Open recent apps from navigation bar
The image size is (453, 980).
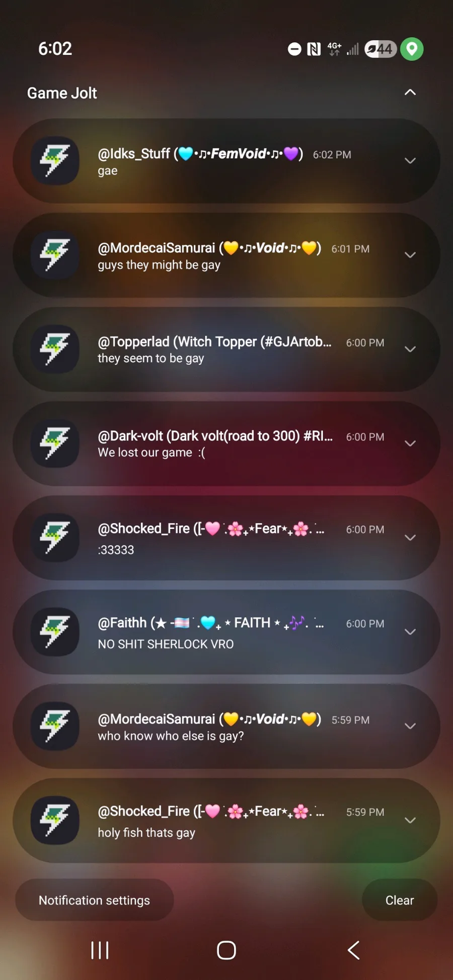100,950
